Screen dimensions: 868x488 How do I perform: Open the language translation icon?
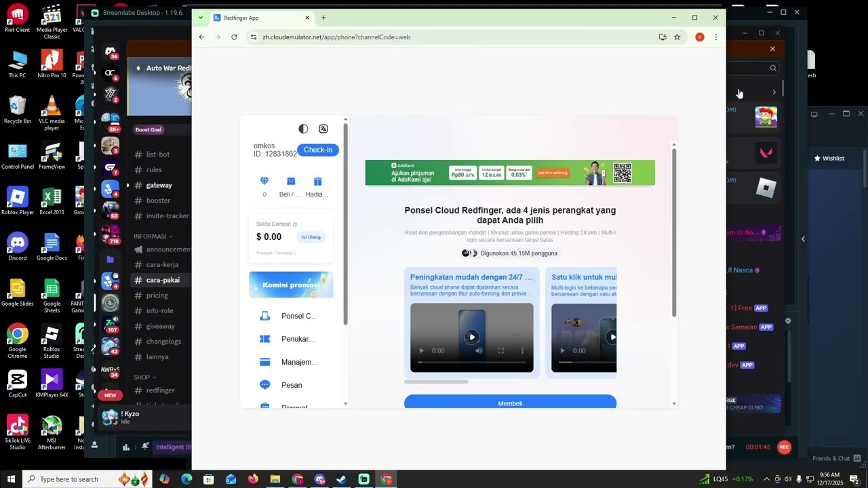(x=323, y=129)
